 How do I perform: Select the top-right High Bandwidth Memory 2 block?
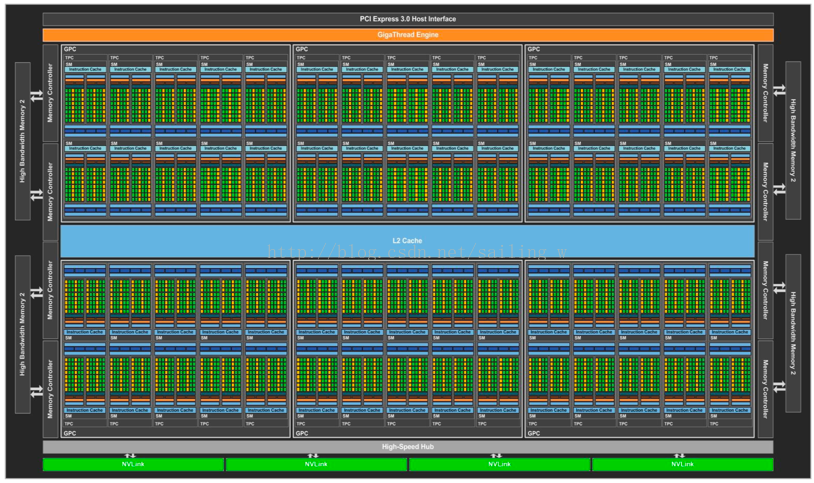point(792,141)
